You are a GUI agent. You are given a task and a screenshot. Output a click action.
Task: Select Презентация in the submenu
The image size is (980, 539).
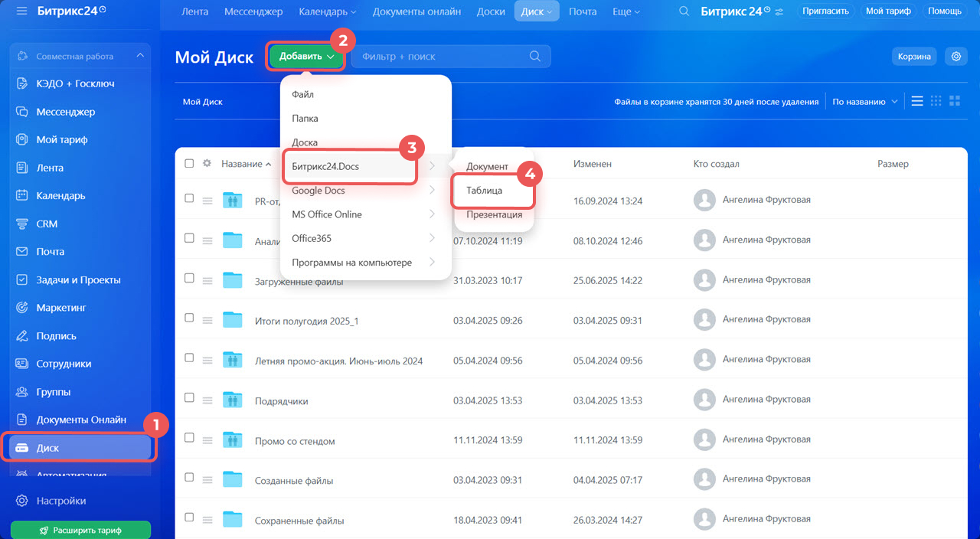[494, 214]
